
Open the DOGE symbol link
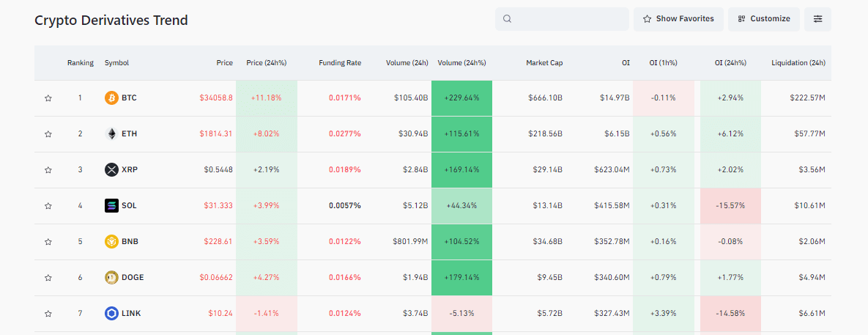[133, 277]
